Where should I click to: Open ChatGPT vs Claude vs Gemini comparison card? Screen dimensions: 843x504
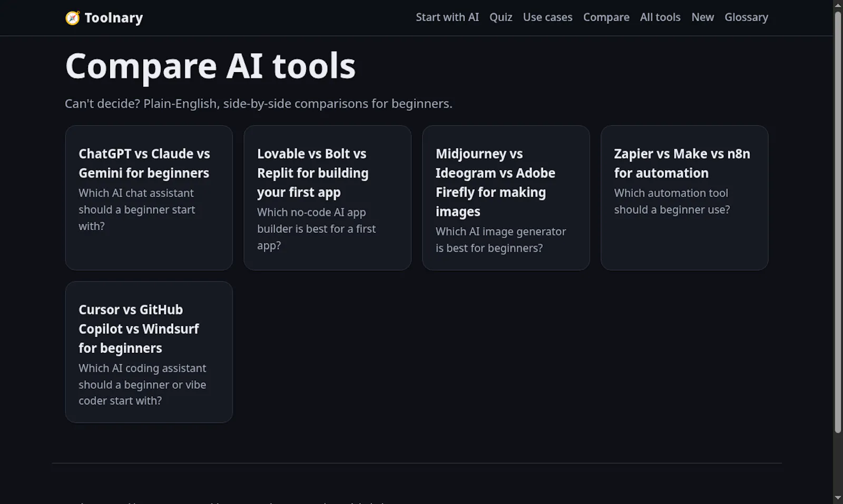coord(149,197)
